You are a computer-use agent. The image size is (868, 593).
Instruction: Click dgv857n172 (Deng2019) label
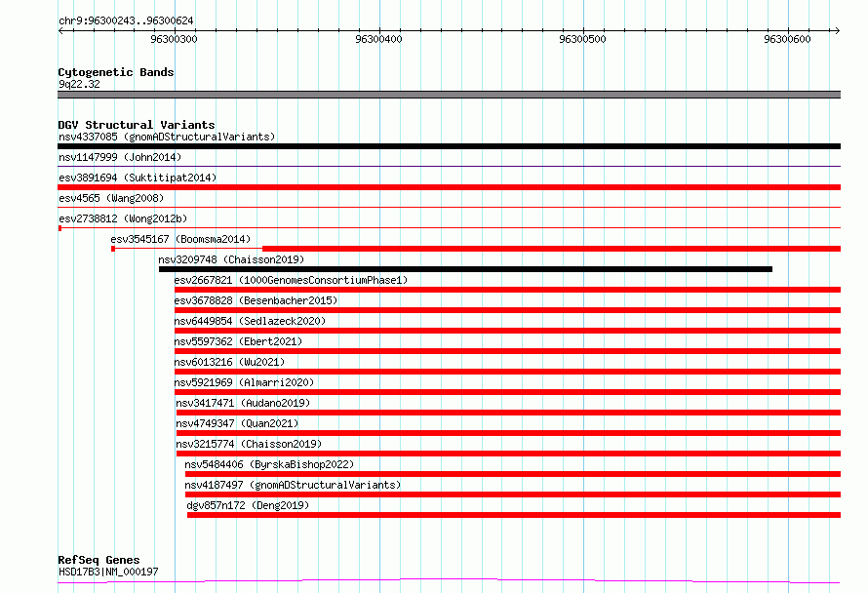point(248,505)
